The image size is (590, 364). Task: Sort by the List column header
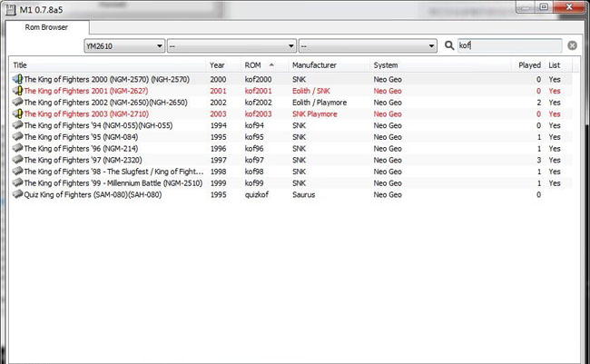[x=555, y=65]
